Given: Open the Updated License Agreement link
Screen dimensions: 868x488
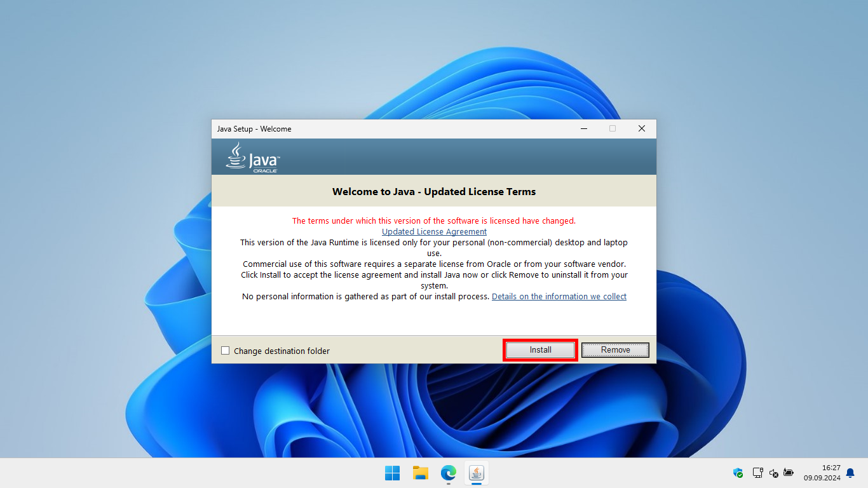Looking at the screenshot, I should tap(434, 232).
